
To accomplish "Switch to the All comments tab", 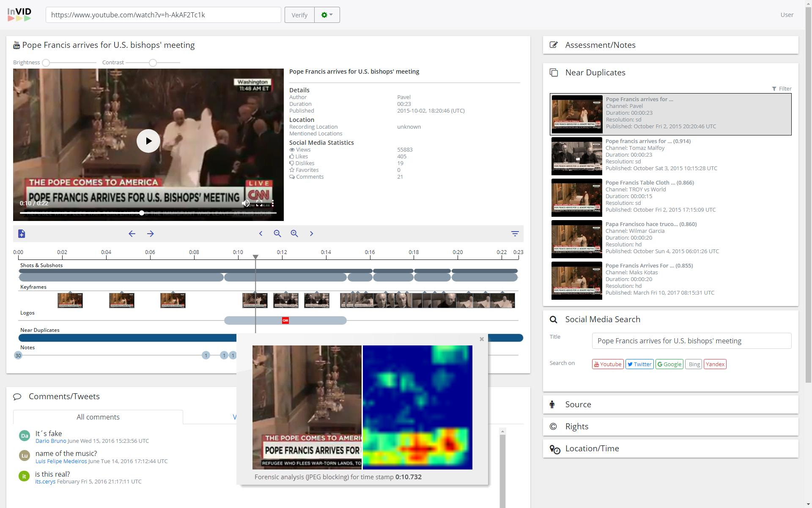I will coord(98,417).
